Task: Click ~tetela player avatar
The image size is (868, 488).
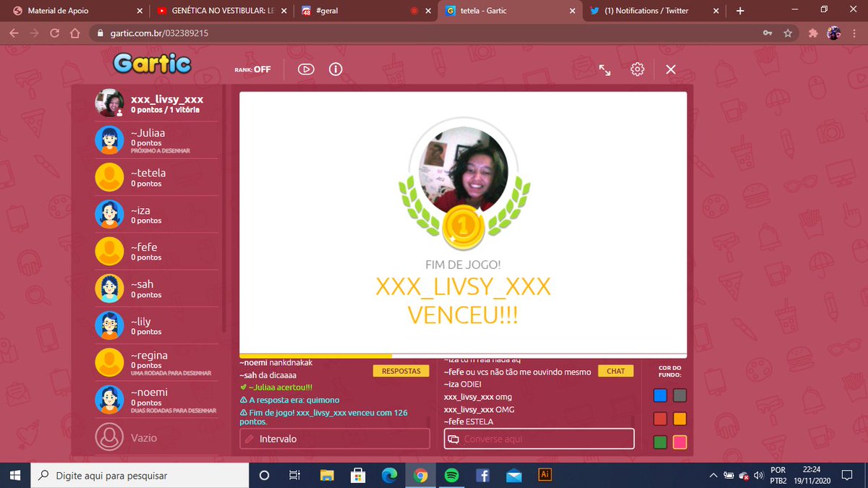Action: 110,177
